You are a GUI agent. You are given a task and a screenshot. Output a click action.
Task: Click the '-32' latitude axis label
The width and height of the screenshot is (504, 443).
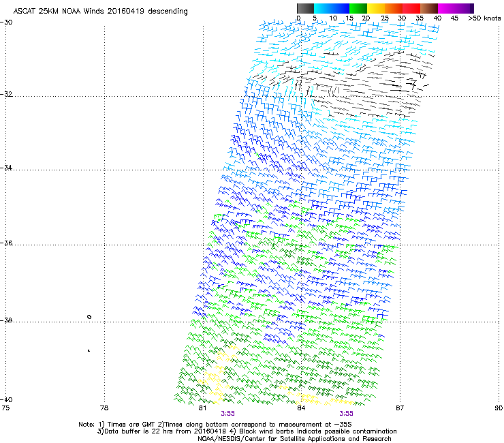point(6,94)
